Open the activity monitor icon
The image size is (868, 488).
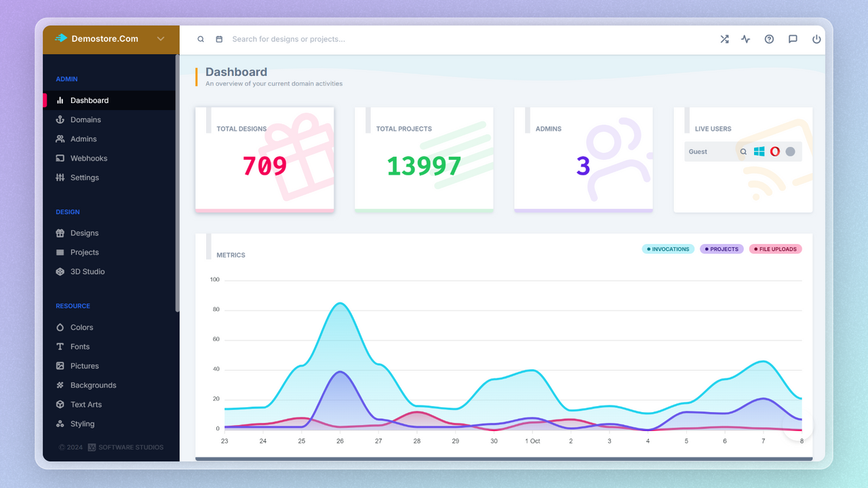(745, 39)
